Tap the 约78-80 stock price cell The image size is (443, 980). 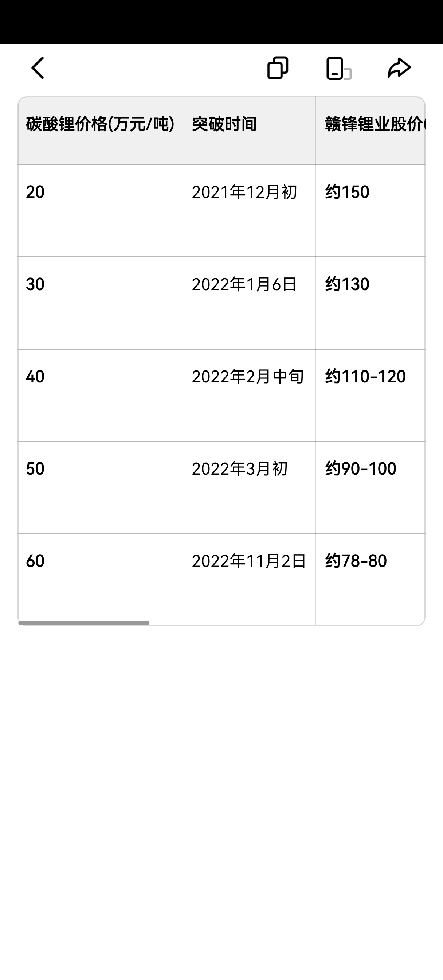(x=356, y=561)
